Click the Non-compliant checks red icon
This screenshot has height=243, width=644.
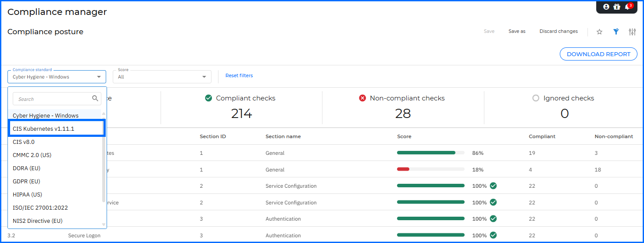point(362,98)
